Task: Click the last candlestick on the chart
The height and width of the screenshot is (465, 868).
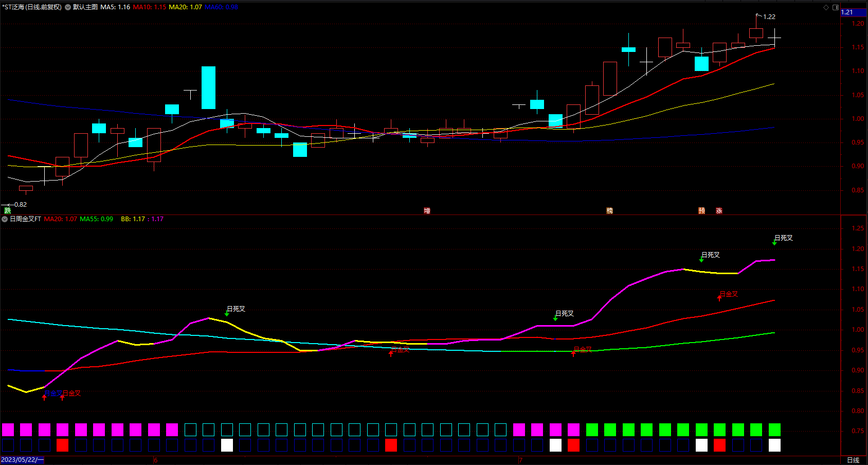Action: [774, 38]
